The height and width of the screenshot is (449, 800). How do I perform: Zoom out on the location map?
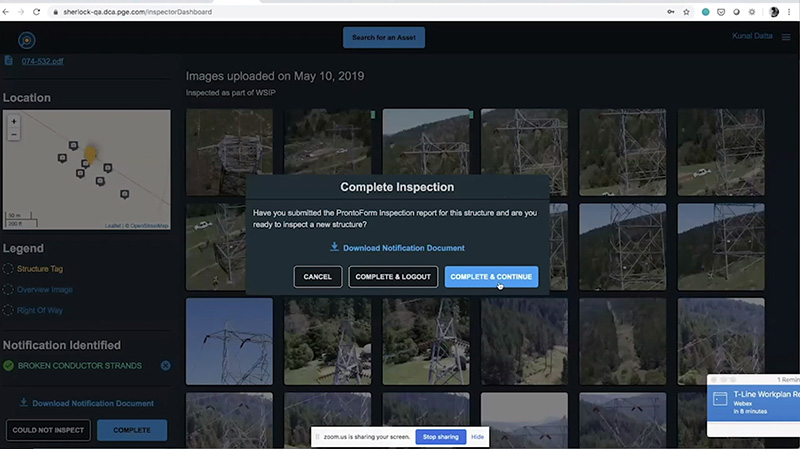pyautogui.click(x=14, y=135)
